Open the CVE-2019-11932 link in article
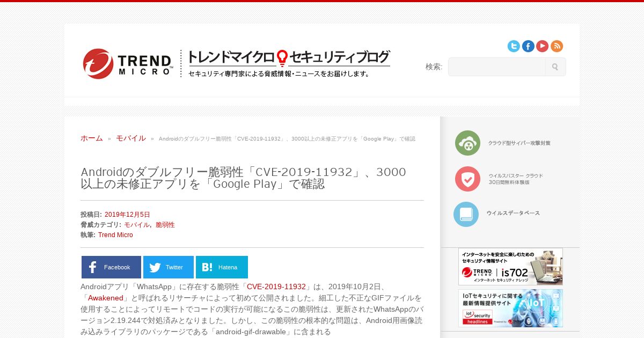Viewport: 644px width, 338px height. coord(276,286)
